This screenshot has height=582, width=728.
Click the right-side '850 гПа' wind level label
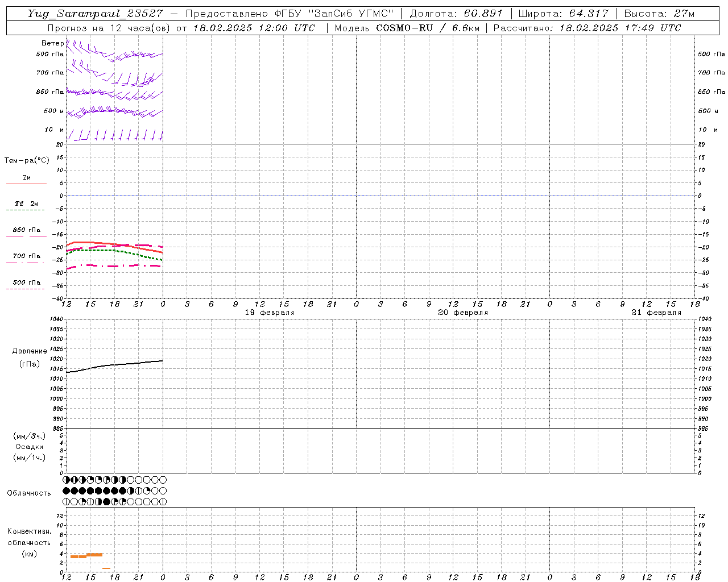coord(712,92)
